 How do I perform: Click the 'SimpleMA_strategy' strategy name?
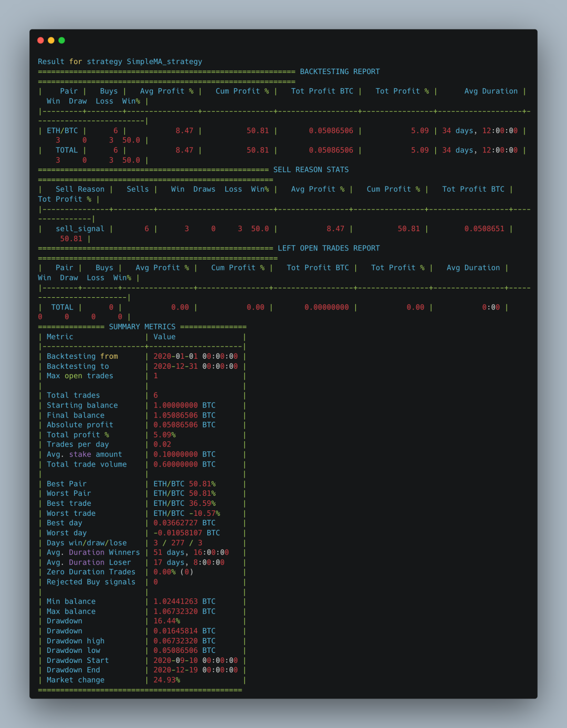coord(164,62)
